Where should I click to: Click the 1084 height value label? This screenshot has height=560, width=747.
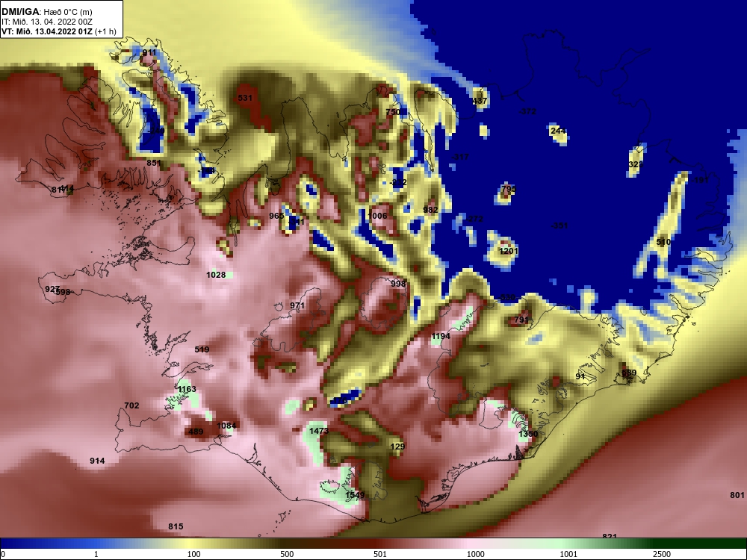(x=226, y=426)
